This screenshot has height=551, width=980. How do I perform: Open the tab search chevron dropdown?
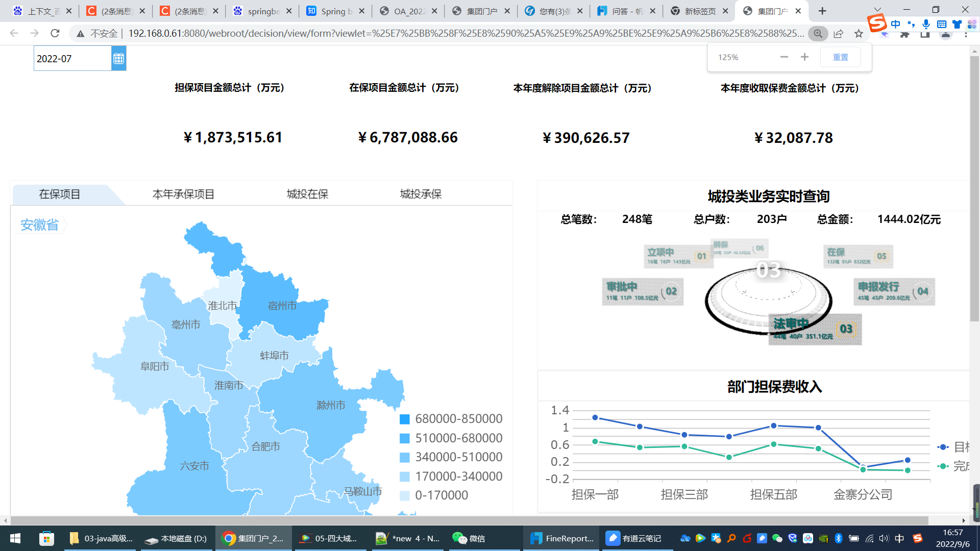tap(877, 9)
